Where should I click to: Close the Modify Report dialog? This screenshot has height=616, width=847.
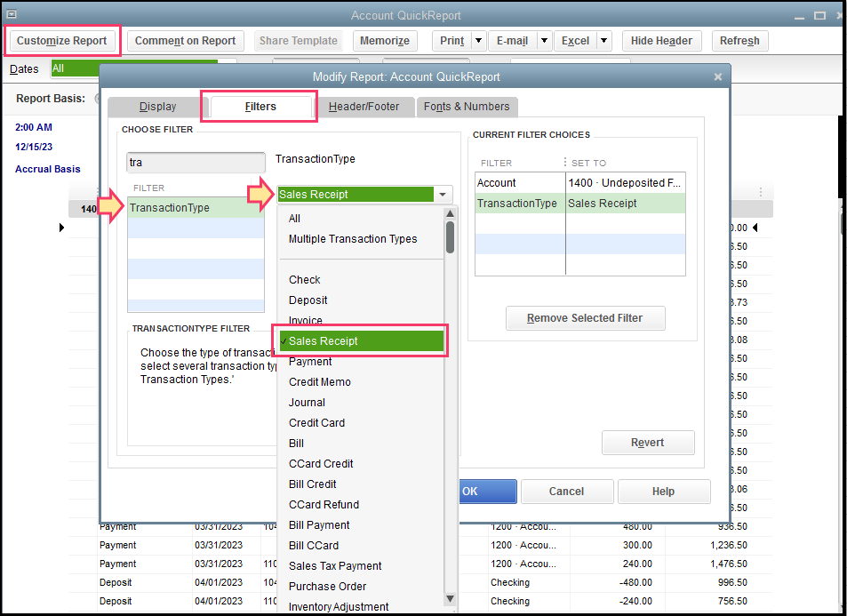point(718,76)
